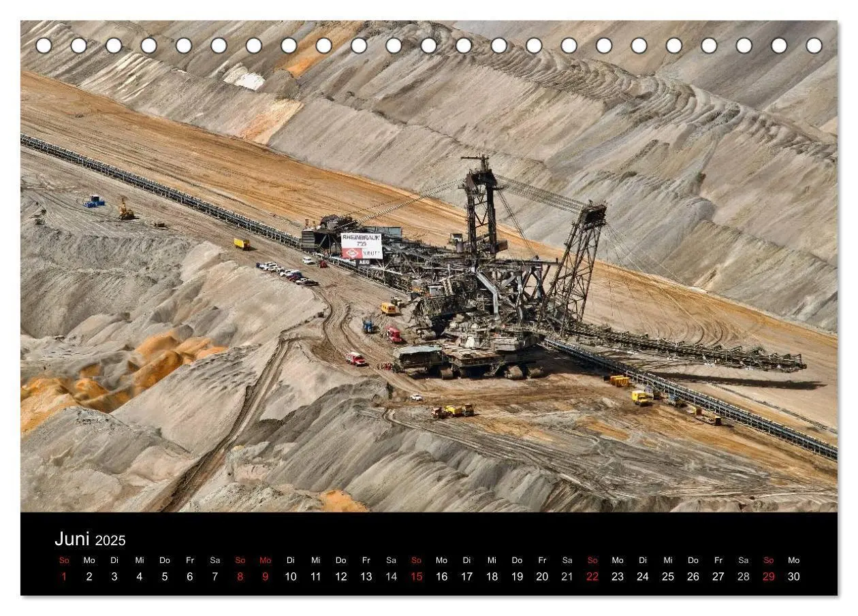Select date 5 under Do
This screenshot has height=616, width=858.
tap(164, 577)
